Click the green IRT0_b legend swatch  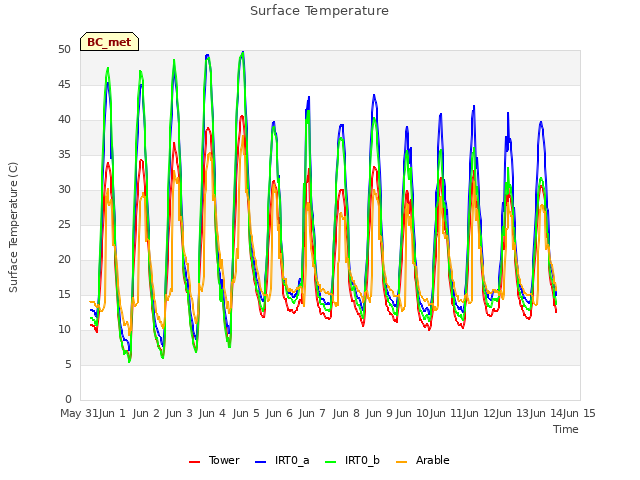coord(331,461)
